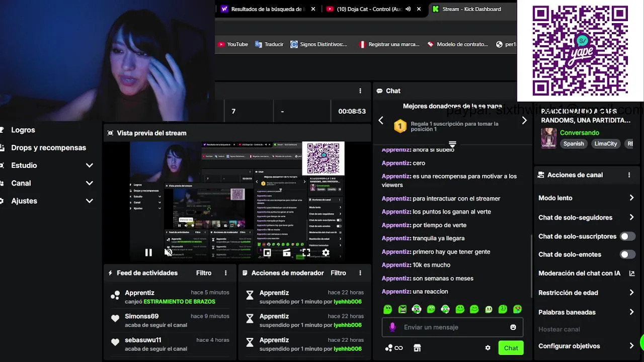
Task: Open Configurar objetivos settings
Action: 586,346
